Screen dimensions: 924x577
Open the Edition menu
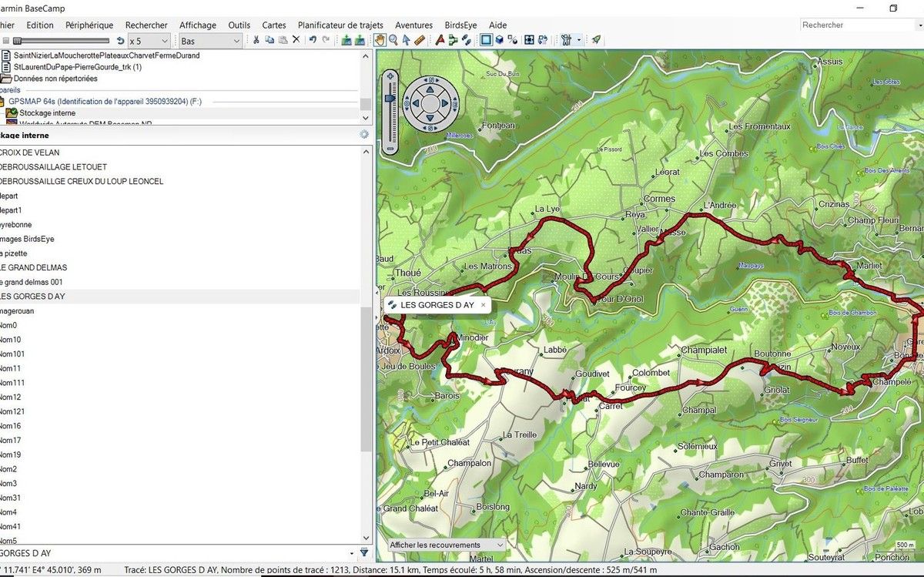click(40, 25)
